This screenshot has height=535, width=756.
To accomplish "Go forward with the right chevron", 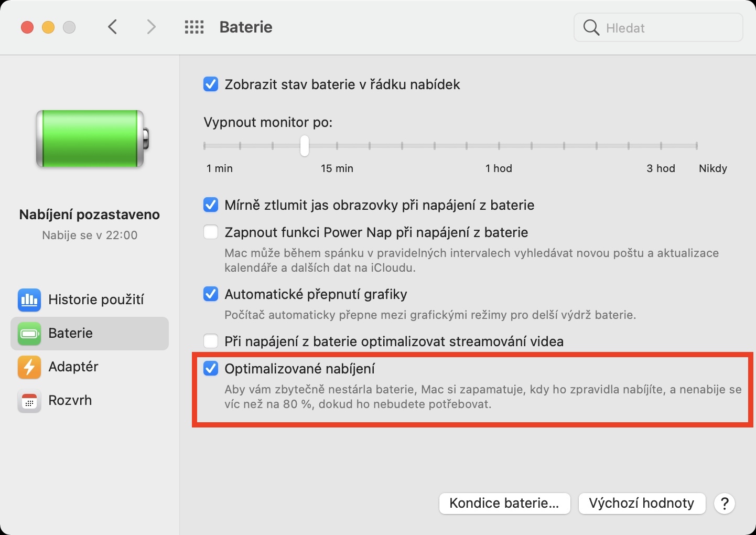I will pyautogui.click(x=151, y=27).
